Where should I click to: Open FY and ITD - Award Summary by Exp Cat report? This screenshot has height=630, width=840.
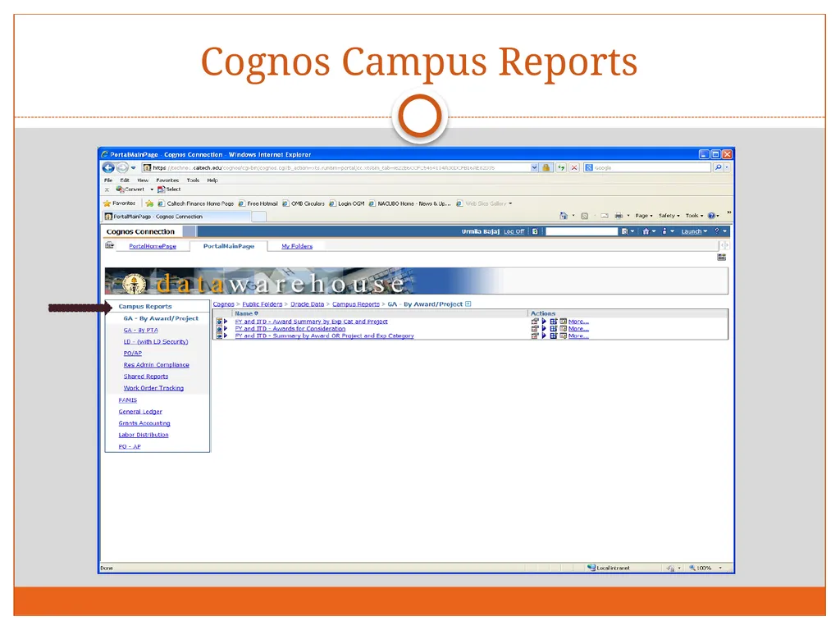(x=311, y=322)
